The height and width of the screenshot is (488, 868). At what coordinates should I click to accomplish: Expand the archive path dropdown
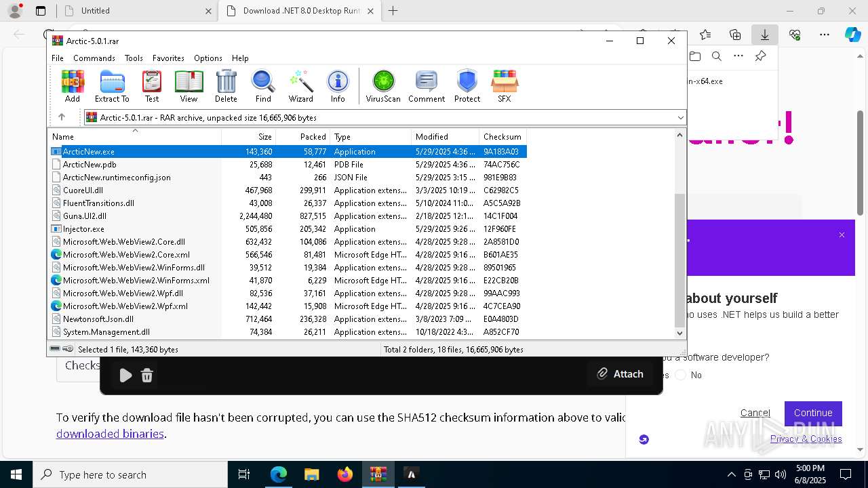(x=680, y=118)
